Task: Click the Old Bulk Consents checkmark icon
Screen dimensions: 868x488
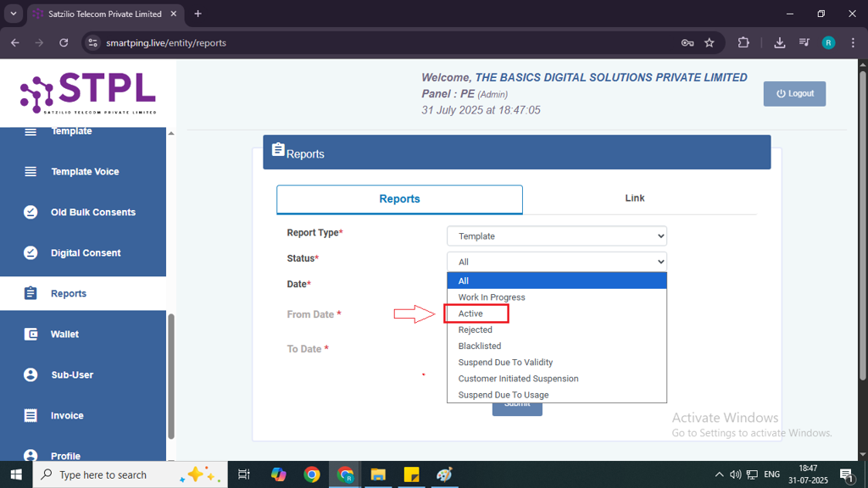Action: [31, 212]
